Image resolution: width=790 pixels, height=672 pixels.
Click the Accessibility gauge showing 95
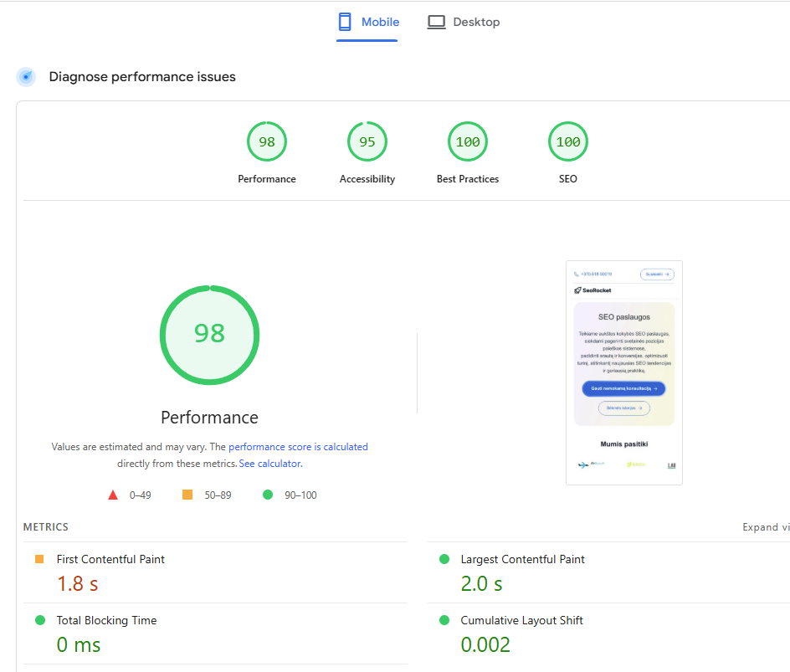[367, 141]
